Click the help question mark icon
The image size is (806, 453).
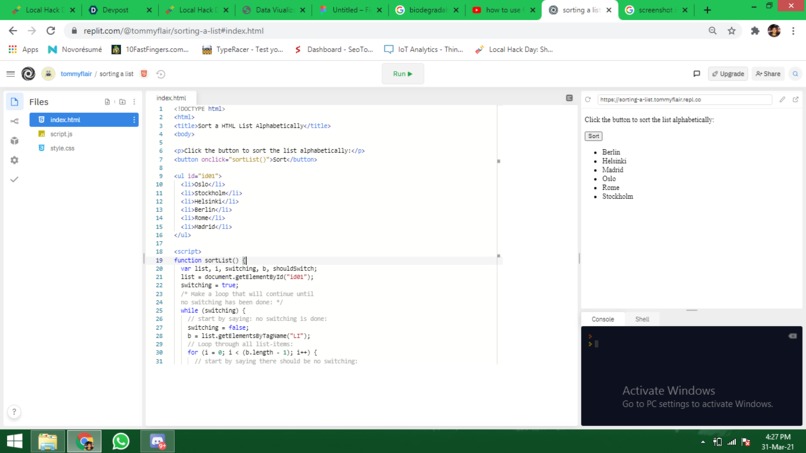14,412
